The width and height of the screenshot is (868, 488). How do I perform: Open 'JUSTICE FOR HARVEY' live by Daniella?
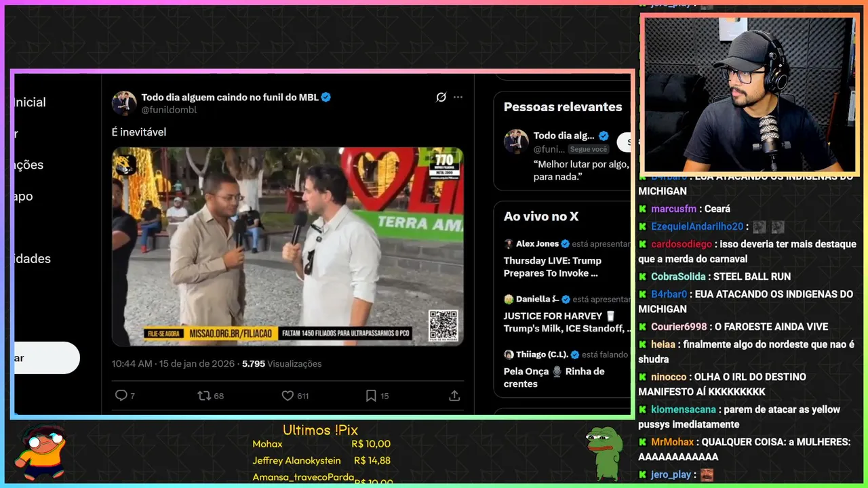[x=567, y=315]
